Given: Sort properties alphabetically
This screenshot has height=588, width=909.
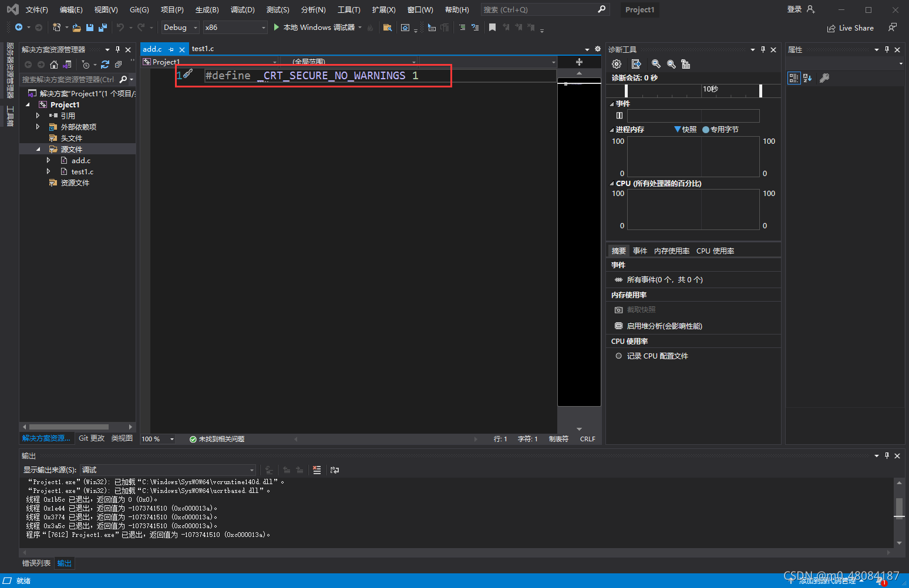Looking at the screenshot, I should (808, 78).
